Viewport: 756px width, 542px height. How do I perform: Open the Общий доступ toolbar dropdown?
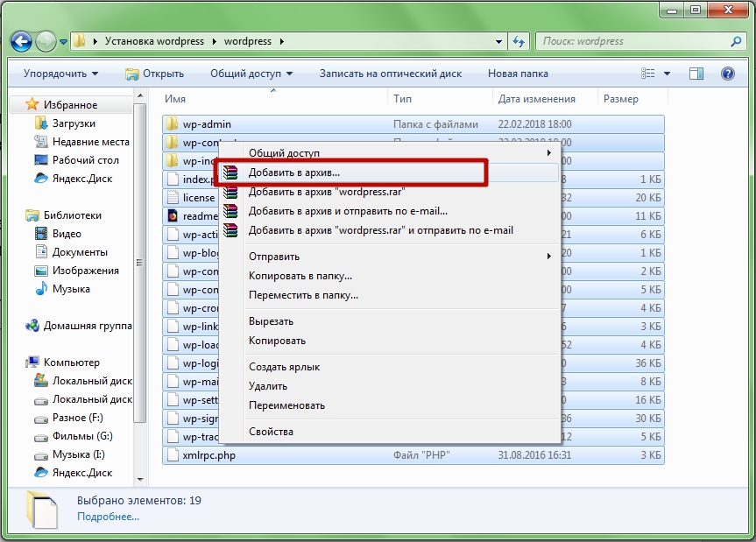coord(251,74)
